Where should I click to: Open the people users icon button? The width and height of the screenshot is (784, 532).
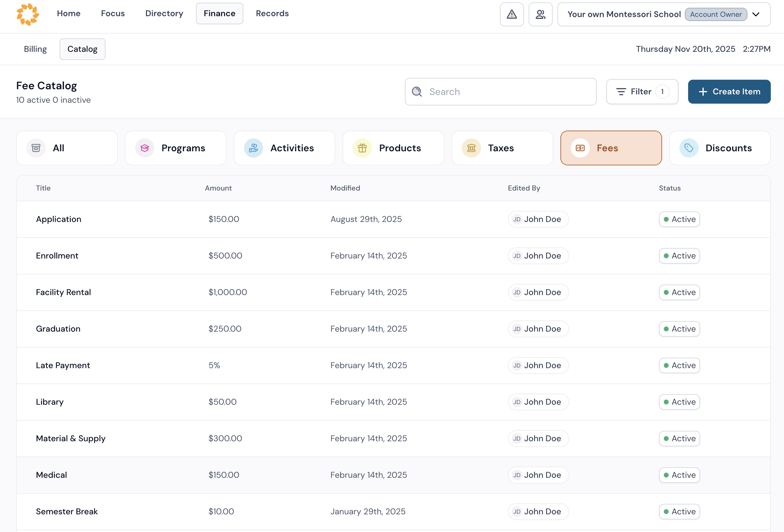pos(540,14)
